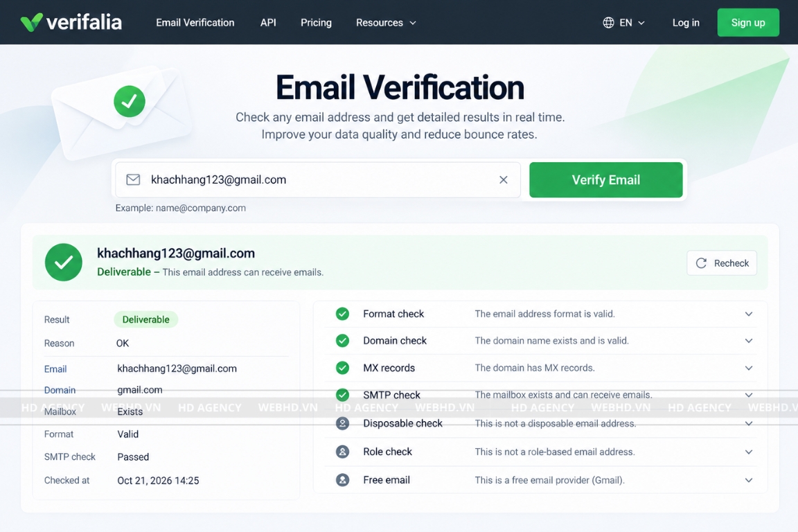Image resolution: width=798 pixels, height=532 pixels.
Task: Click the result heading khachhang123@gmail.com
Action: tap(176, 253)
